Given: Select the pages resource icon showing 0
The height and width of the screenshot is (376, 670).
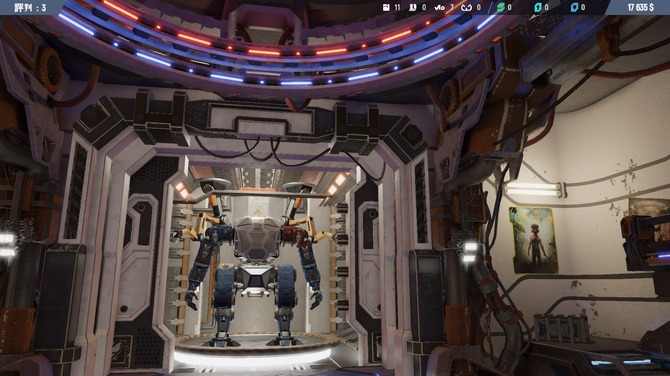Looking at the screenshot, I should click(413, 7).
